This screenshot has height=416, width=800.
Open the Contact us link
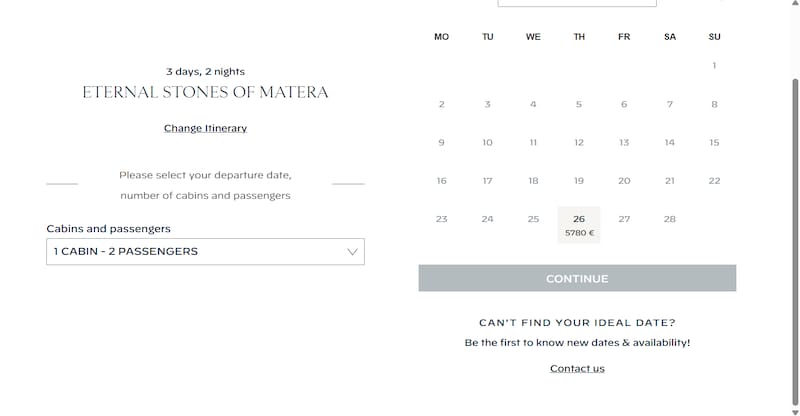tap(577, 369)
